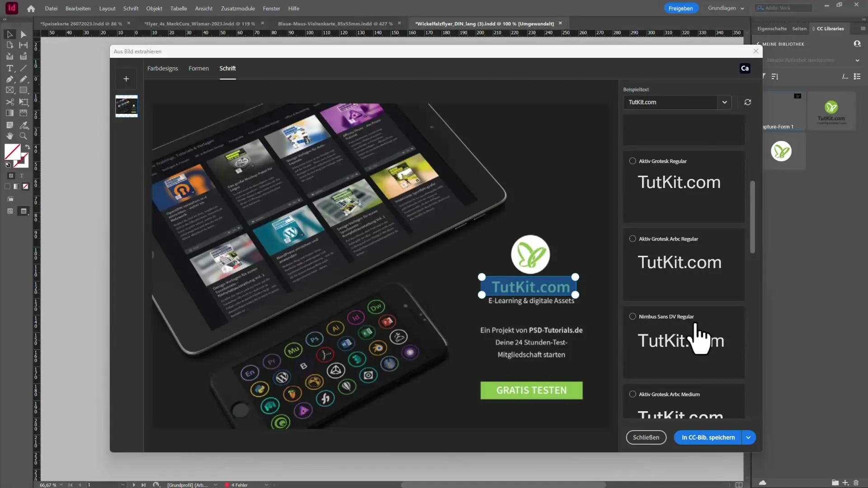
Task: Click the font list scrollbar
Action: point(752,217)
